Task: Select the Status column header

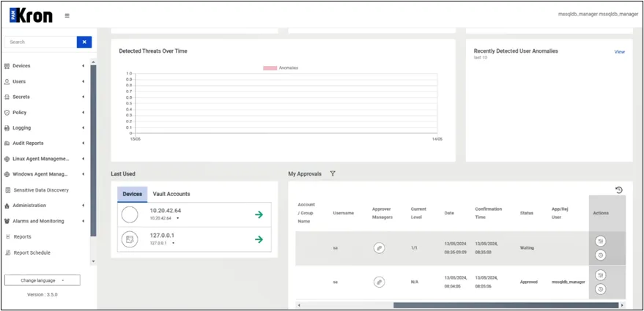Action: point(527,214)
